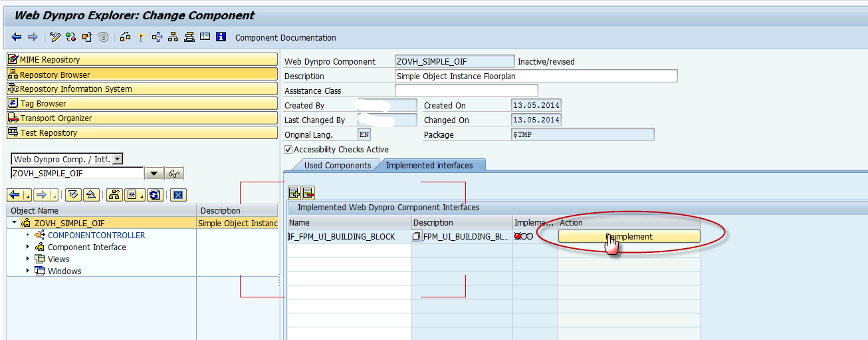Click the Reimplement button
This screenshot has height=340, width=868.
(x=629, y=236)
